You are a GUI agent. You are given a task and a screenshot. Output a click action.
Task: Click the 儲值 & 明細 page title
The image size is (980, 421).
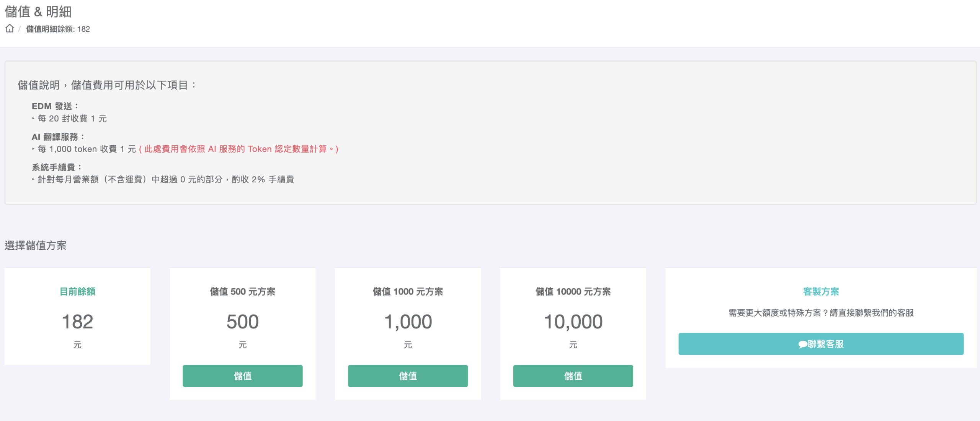coord(38,11)
